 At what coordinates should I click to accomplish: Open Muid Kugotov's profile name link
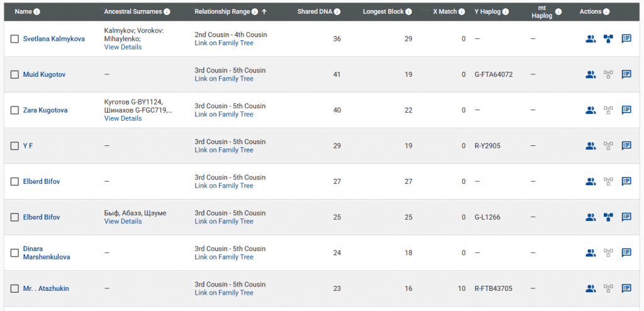[44, 74]
